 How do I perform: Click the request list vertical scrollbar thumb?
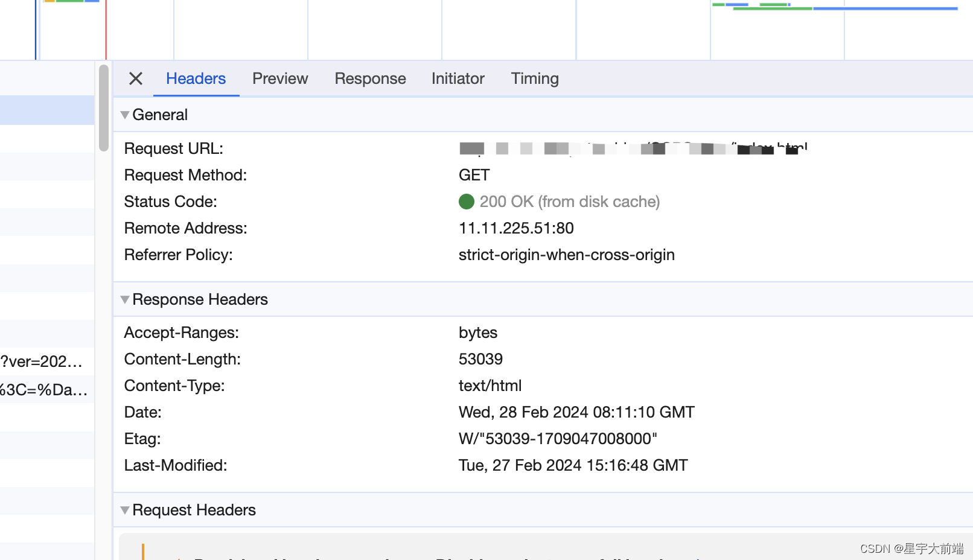coord(104,107)
